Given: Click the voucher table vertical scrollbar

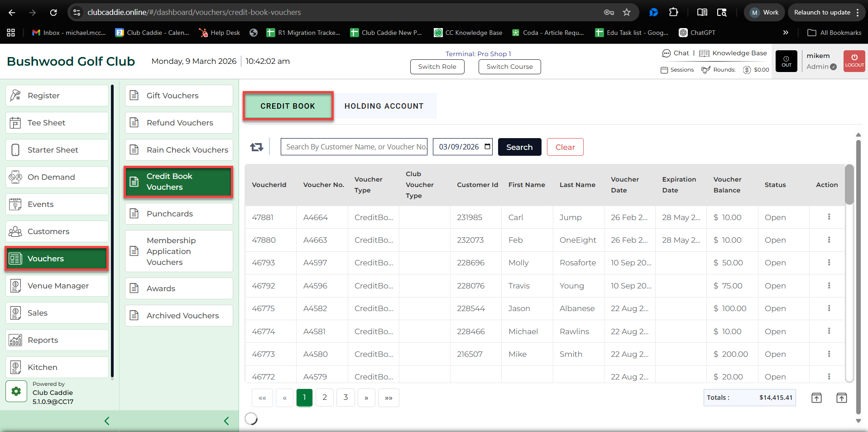Looking at the screenshot, I should (849, 186).
